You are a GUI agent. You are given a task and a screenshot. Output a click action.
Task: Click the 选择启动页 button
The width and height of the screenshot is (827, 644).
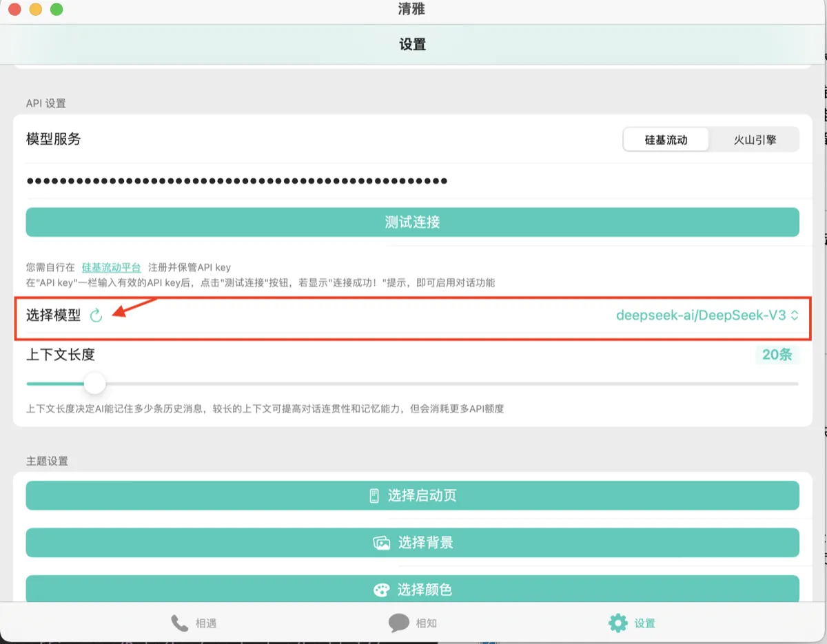click(413, 496)
